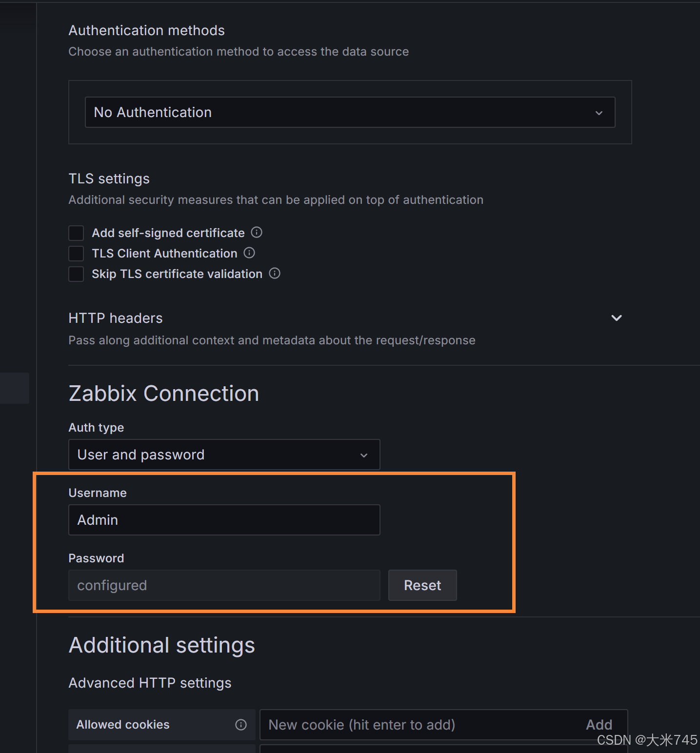Open the Auth type User and password dropdown
The height and width of the screenshot is (753, 700).
click(224, 455)
